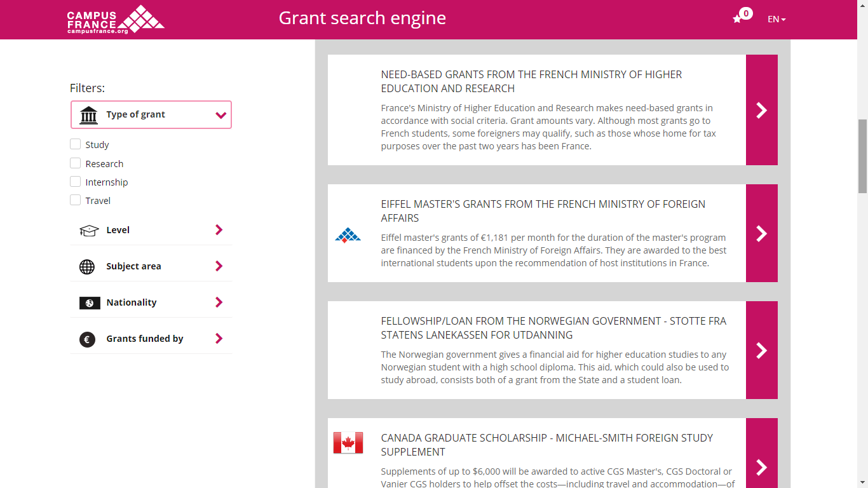Open Norwegian Fellowship/Loan arrow button
The height and width of the screenshot is (488, 868).
tap(762, 350)
